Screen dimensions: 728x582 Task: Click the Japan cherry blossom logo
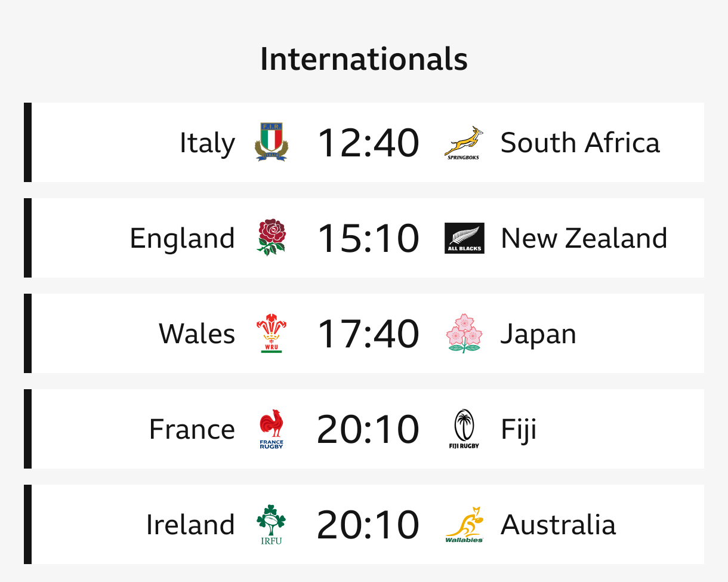(464, 333)
